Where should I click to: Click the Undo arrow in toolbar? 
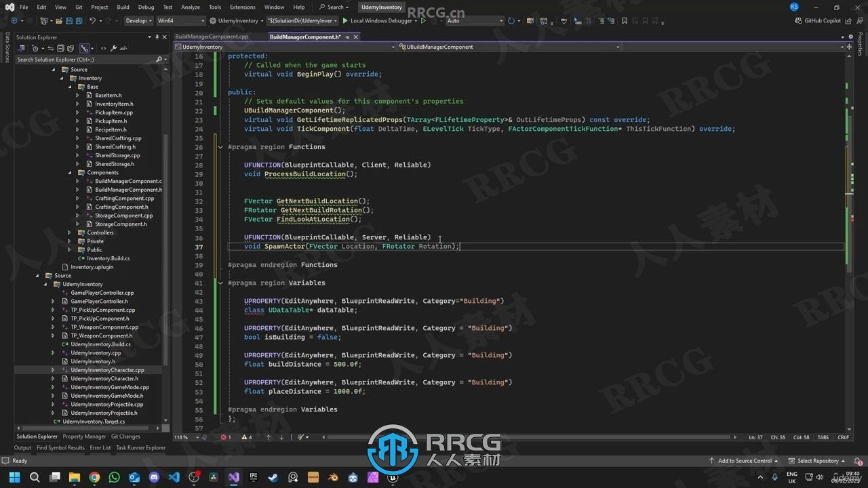pyautogui.click(x=92, y=21)
